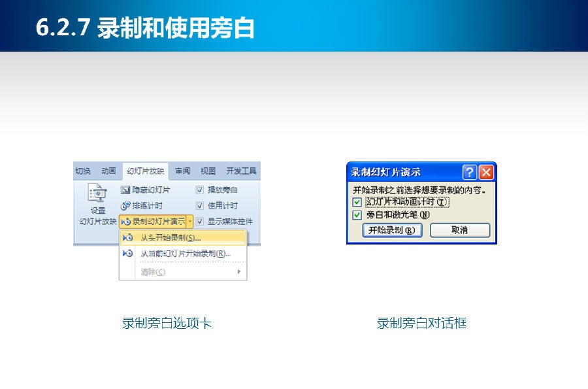Select 从头开始录制(S)... menu entry
Image resolution: width=588 pixels, height=389 pixels.
pyautogui.click(x=183, y=237)
